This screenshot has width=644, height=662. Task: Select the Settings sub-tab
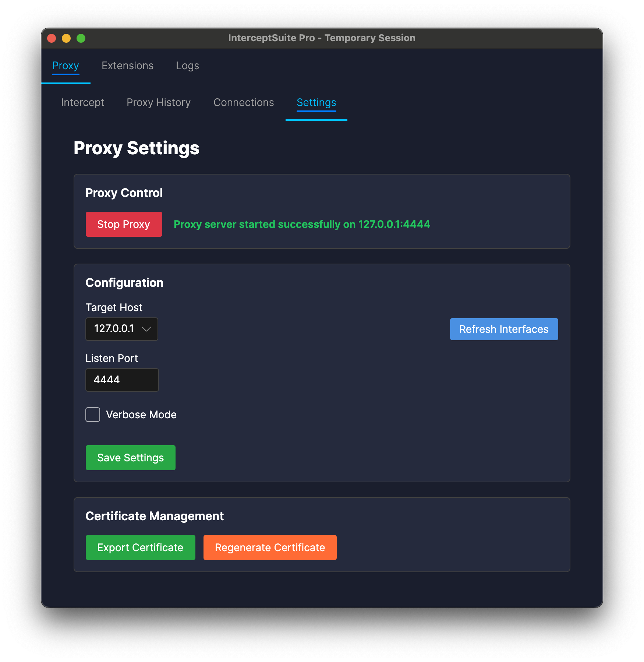coord(316,103)
